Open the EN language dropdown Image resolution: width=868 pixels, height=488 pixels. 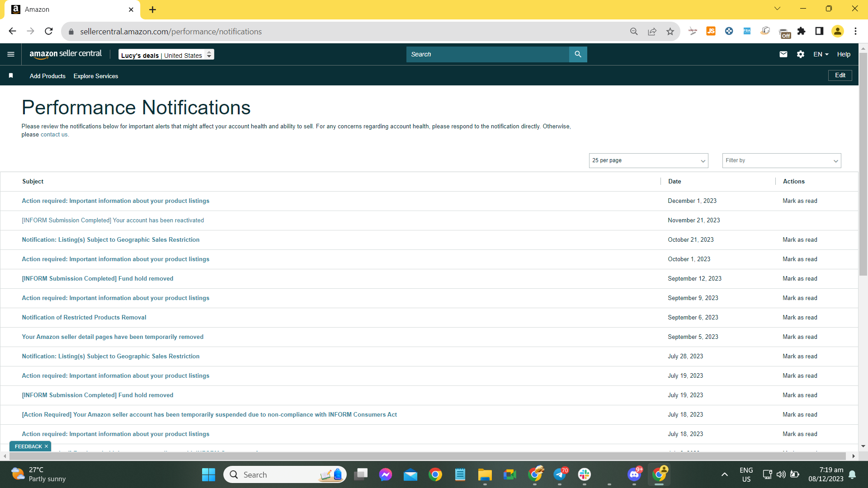(x=821, y=54)
